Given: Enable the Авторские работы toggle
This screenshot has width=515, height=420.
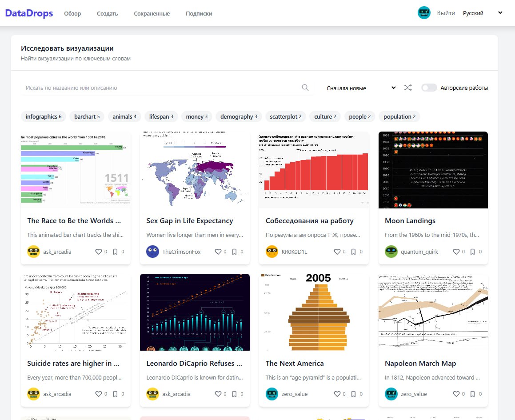Looking at the screenshot, I should [x=429, y=88].
